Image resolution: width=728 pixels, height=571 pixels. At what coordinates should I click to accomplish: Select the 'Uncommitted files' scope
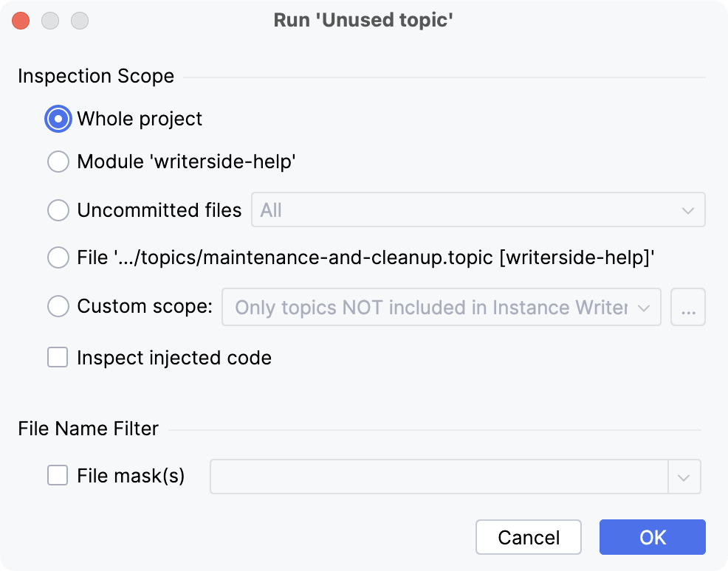pyautogui.click(x=58, y=210)
